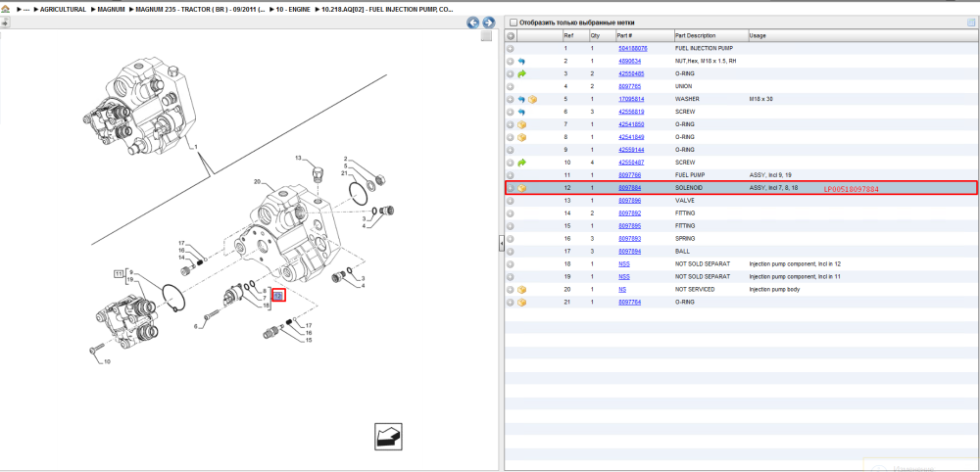
Task: Sort by the Part Description column header
Action: tap(710, 35)
